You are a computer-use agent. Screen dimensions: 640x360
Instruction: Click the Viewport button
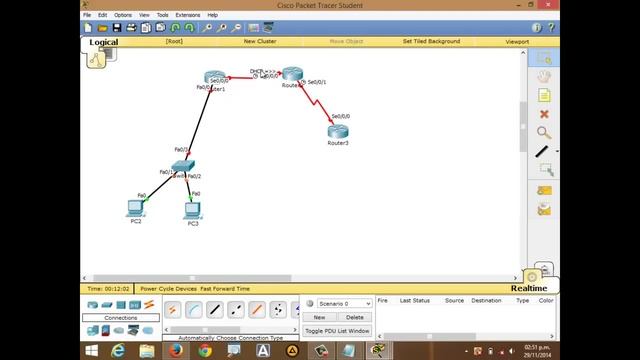click(517, 42)
